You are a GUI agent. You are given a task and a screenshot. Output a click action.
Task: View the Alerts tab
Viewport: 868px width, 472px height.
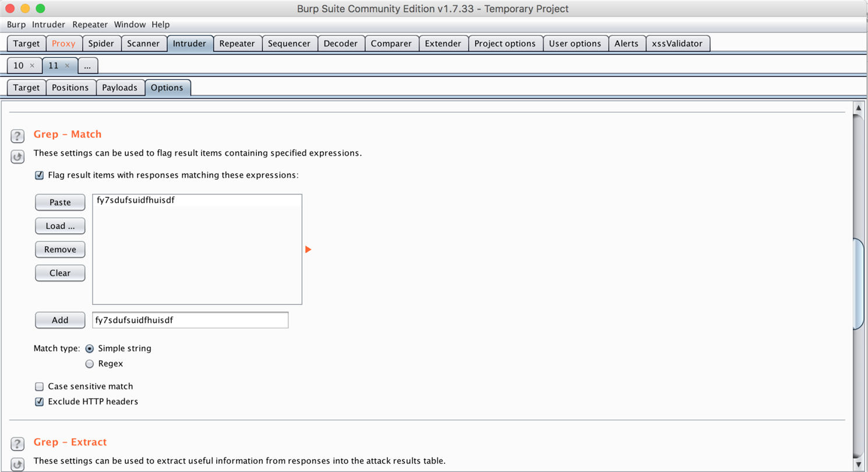(626, 44)
